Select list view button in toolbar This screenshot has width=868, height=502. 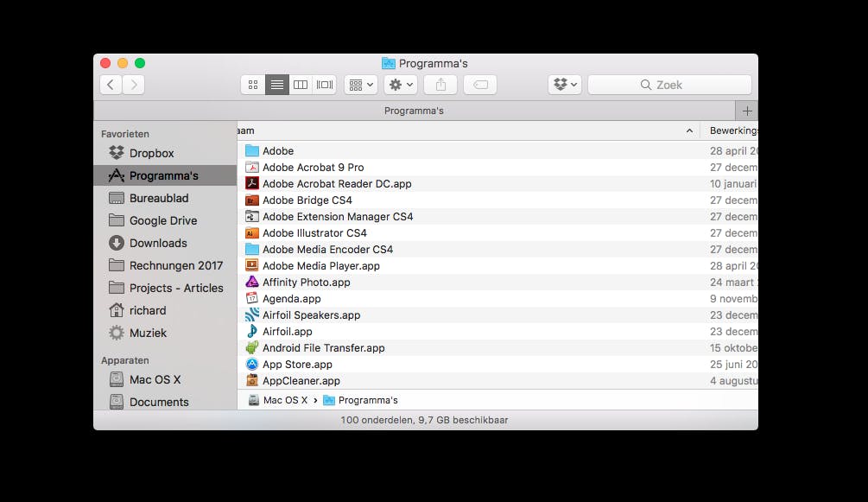point(277,85)
